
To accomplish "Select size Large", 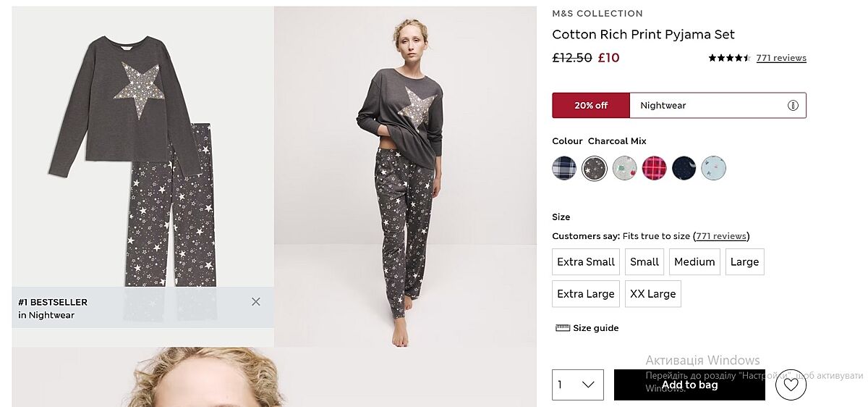I will point(744,262).
